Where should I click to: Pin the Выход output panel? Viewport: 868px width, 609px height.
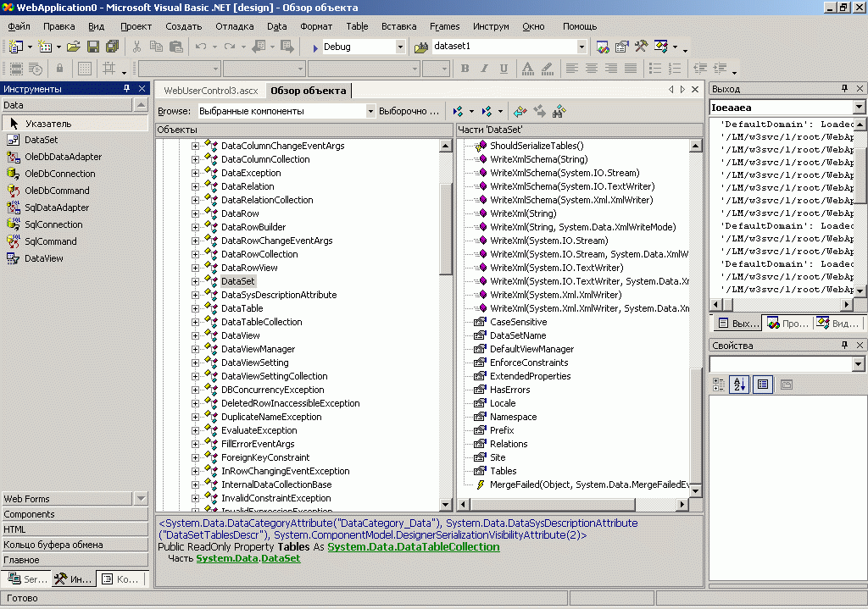click(844, 88)
